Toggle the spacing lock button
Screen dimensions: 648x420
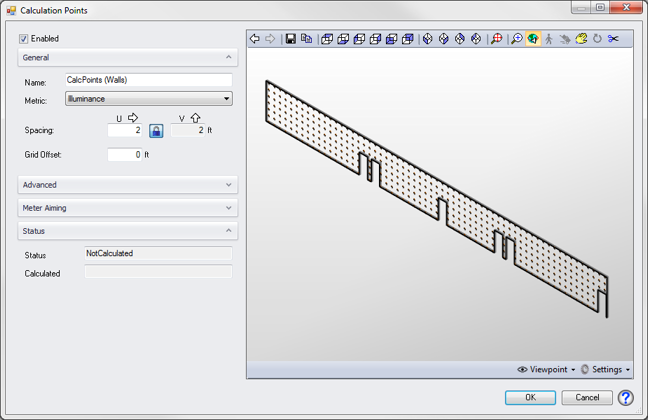tap(156, 131)
